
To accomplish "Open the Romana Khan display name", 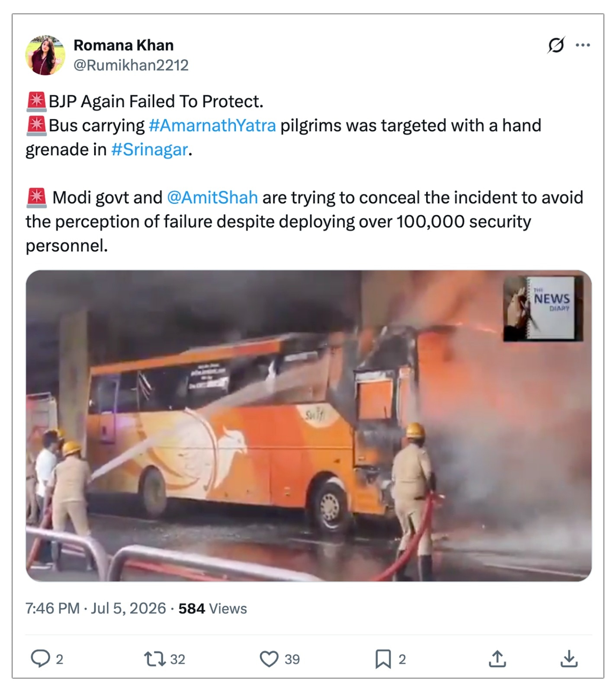I will [x=124, y=45].
